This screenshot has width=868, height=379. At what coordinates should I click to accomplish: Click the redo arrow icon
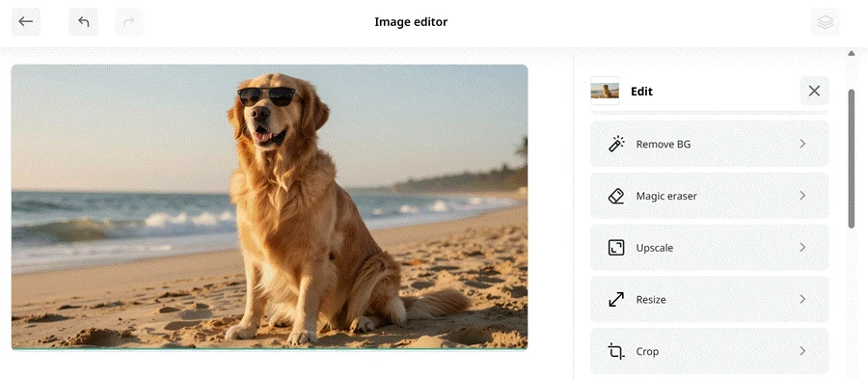point(129,21)
